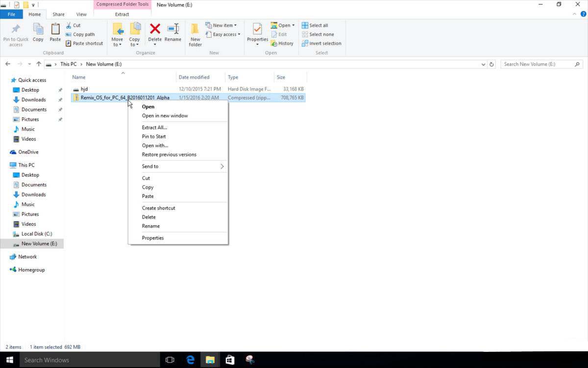Select New Volume (E:) in sidebar
The width and height of the screenshot is (588, 368).
39,243
